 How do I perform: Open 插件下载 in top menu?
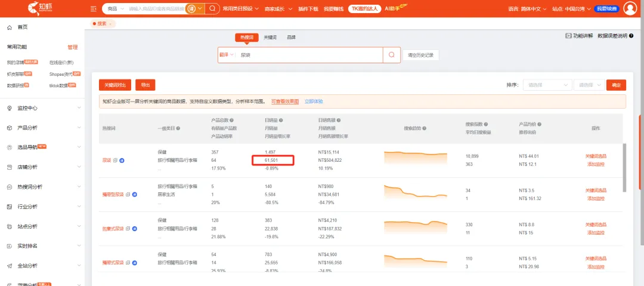[x=308, y=8]
